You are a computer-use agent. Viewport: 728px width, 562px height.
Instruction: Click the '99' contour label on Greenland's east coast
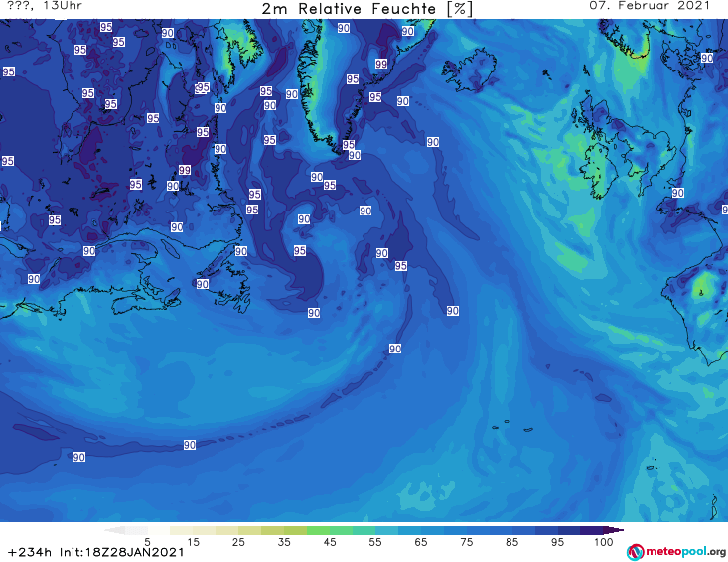click(381, 64)
